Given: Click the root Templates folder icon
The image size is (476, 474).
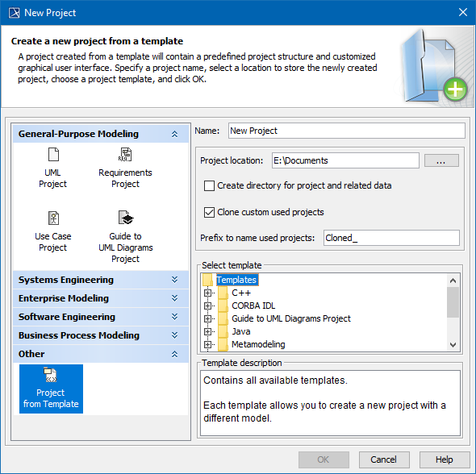Looking at the screenshot, I should (208, 280).
